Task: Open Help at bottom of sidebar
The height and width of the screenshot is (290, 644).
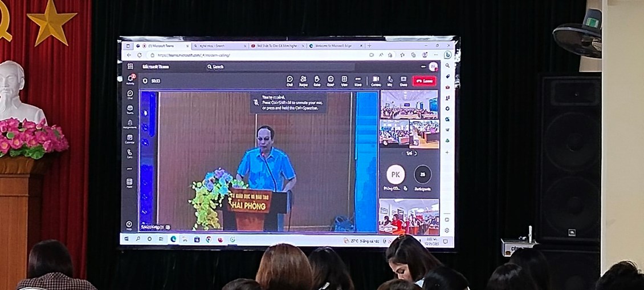Action: 129,225
